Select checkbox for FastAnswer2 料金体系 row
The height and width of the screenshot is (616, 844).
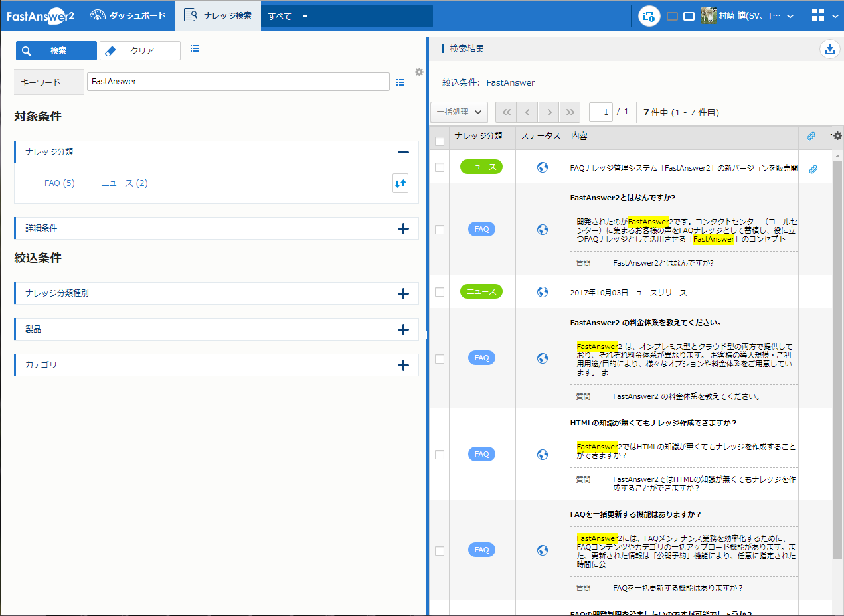click(440, 359)
